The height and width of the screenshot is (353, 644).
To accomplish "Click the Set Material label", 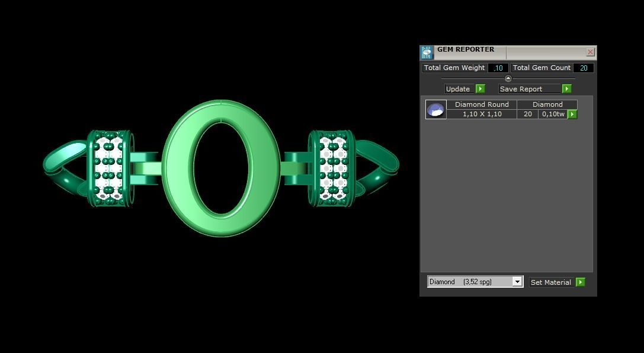I will click(552, 282).
